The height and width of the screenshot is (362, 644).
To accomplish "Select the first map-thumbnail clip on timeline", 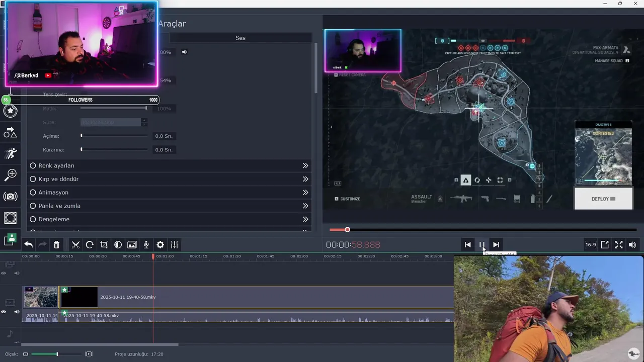I will pos(41,297).
